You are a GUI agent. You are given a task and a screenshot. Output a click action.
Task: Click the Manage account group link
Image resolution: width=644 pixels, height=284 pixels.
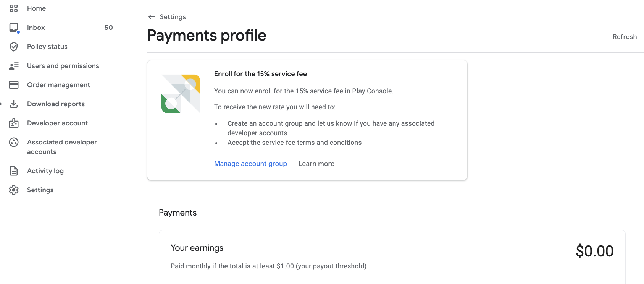tap(250, 164)
